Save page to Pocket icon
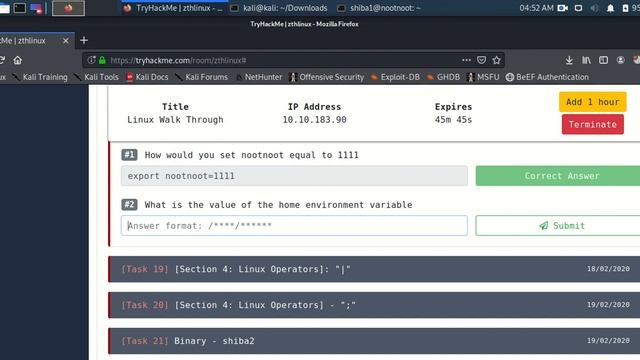The width and height of the screenshot is (640, 360). (482, 60)
